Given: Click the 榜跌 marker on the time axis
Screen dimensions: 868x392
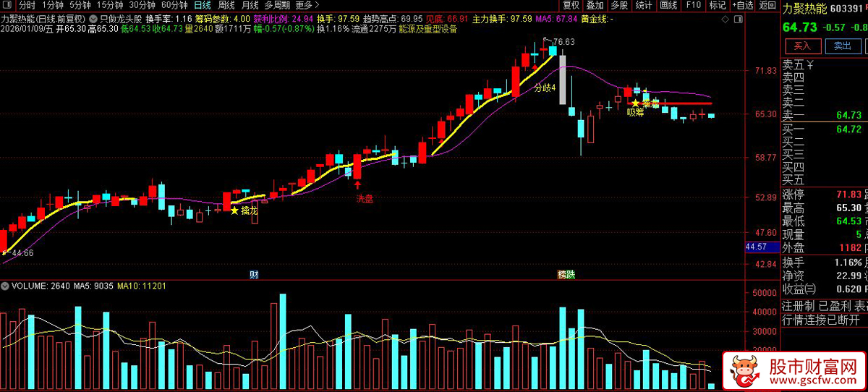Looking at the screenshot, I should click(x=566, y=274).
